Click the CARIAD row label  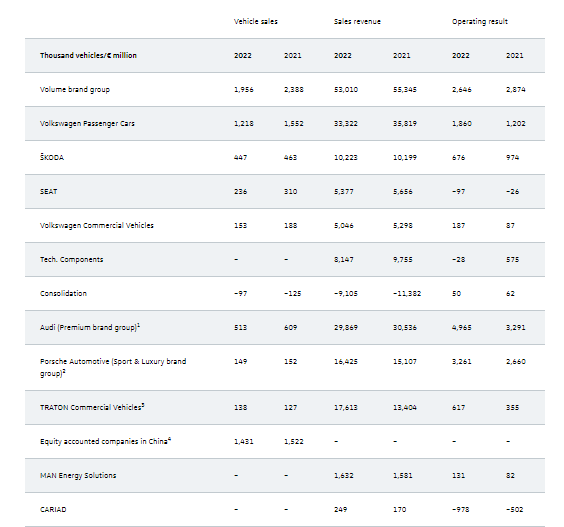click(x=53, y=509)
